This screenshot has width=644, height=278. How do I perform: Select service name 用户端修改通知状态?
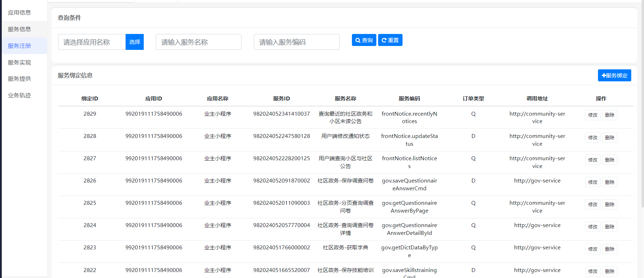click(x=346, y=136)
